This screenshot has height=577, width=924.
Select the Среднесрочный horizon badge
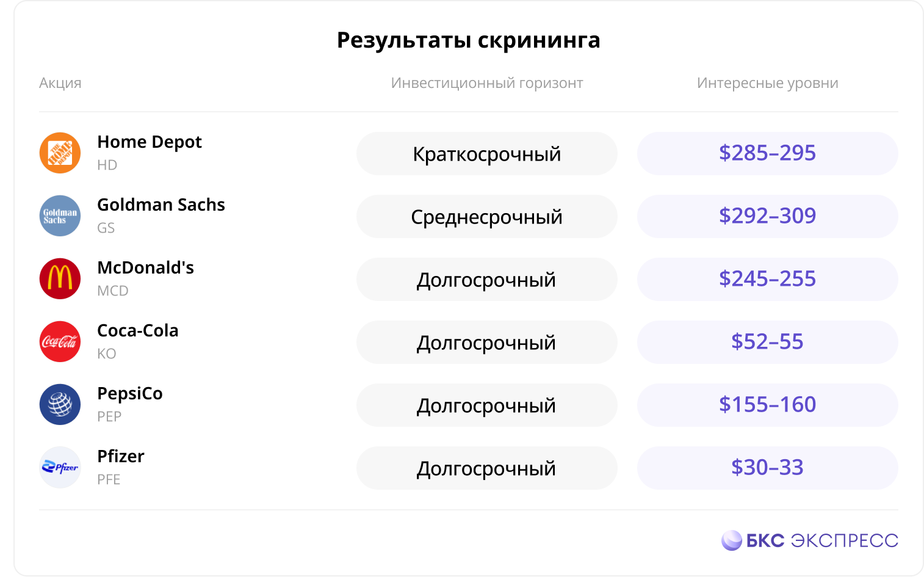tap(486, 216)
